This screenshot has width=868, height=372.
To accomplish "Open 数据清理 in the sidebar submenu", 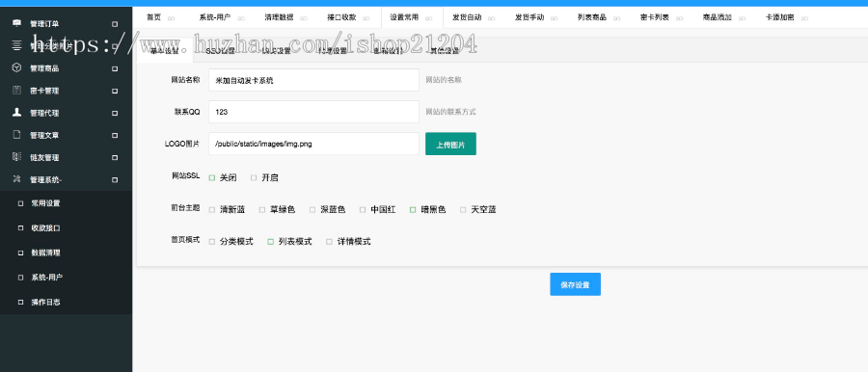I will [x=45, y=253].
